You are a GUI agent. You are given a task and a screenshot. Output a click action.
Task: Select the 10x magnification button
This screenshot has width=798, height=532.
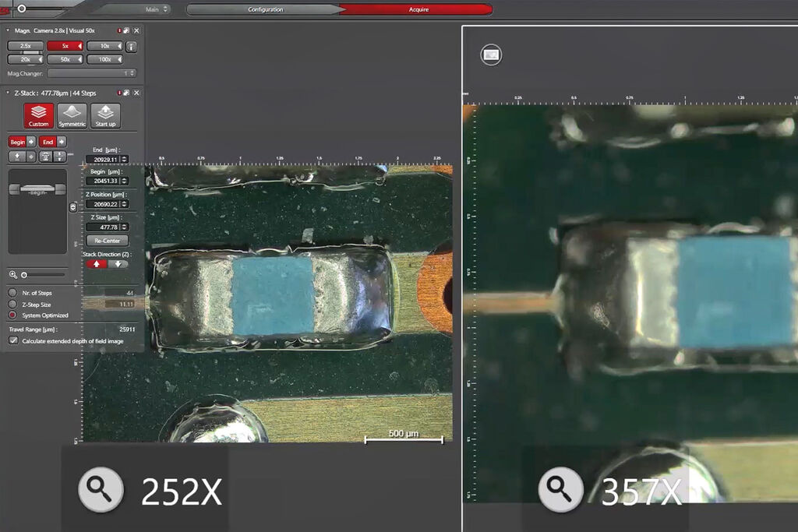click(104, 46)
